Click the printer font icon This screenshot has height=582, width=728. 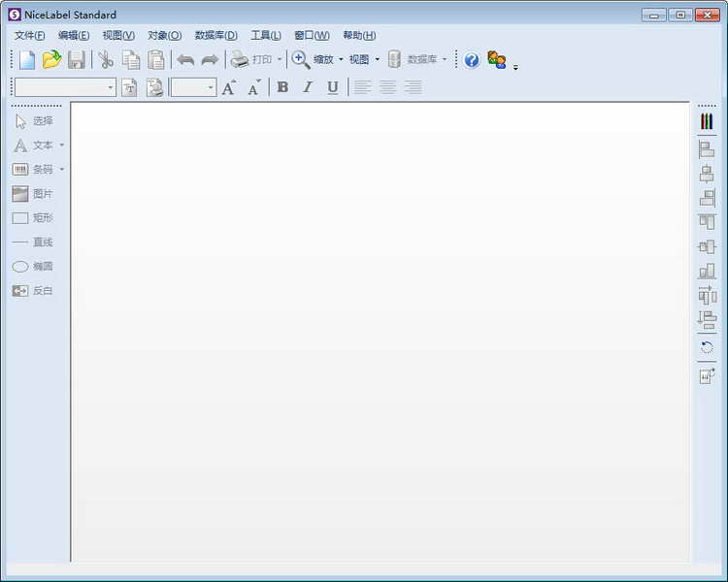tap(154, 87)
